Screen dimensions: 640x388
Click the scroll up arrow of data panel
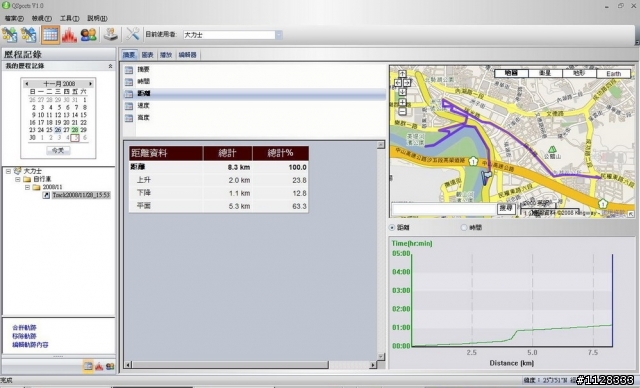[381, 145]
